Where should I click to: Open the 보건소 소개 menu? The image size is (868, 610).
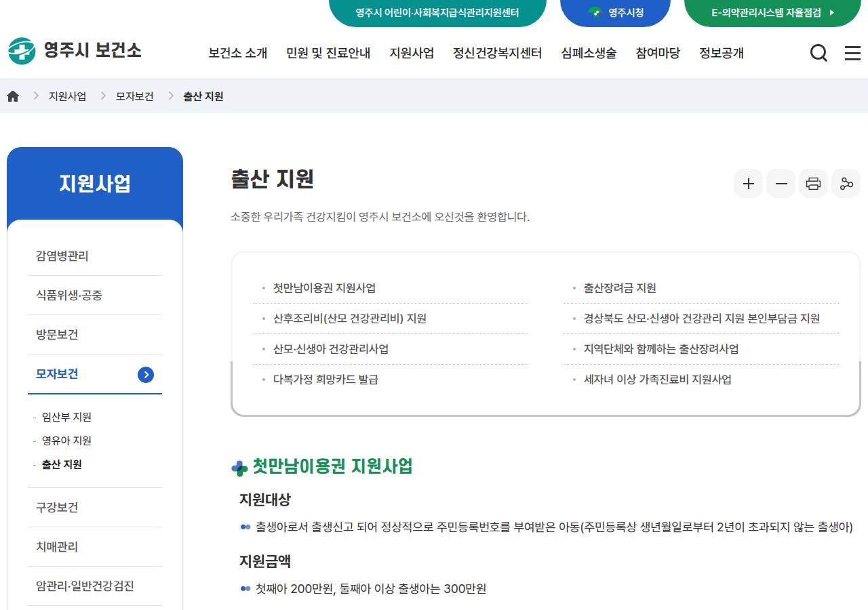[238, 53]
